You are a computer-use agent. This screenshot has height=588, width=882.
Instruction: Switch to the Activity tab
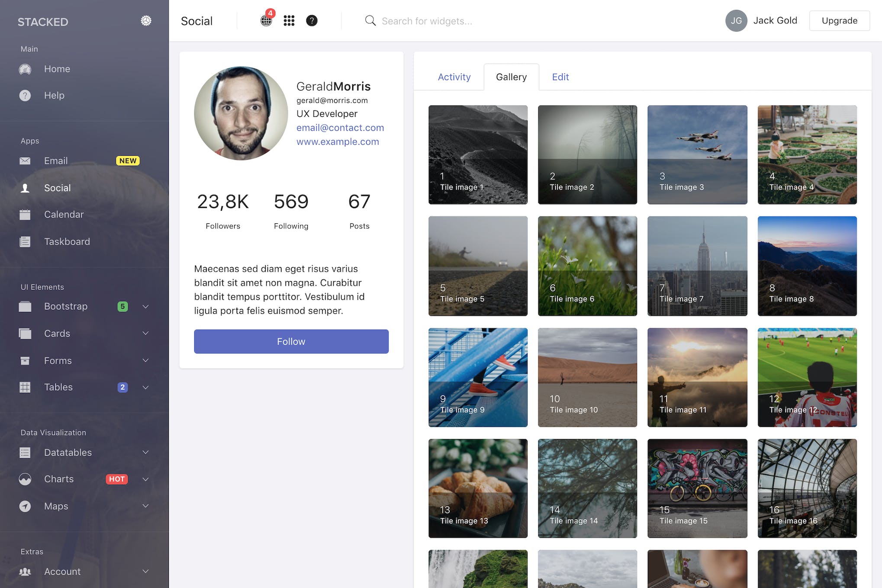pyautogui.click(x=454, y=77)
